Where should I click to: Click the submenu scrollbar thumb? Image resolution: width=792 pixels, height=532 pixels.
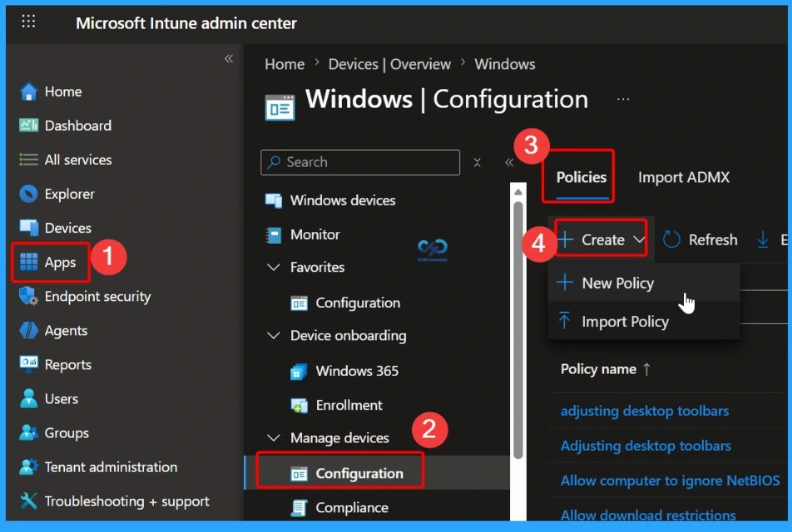(x=517, y=331)
